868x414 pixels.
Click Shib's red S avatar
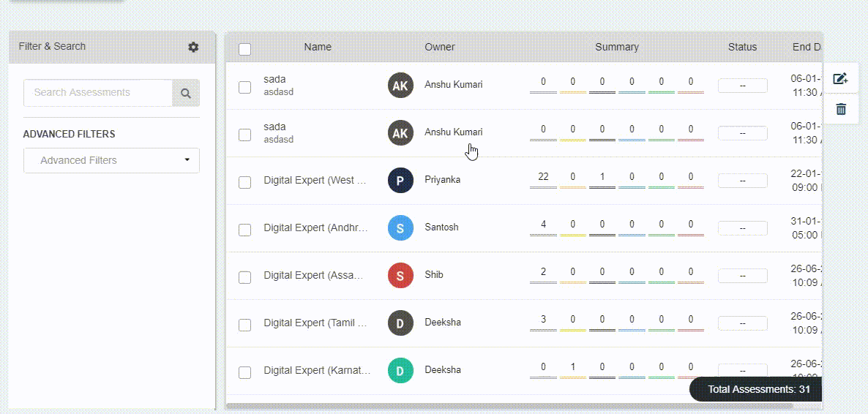point(401,276)
